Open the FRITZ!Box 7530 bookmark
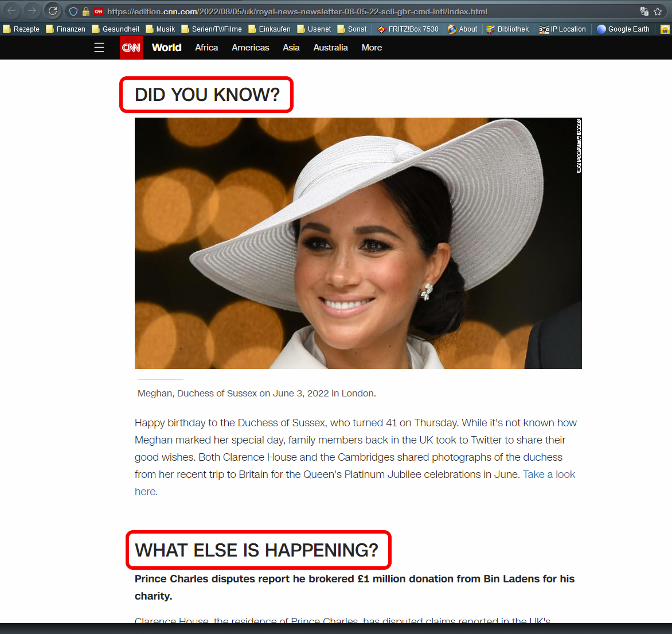Viewport: 672px width, 634px height. pos(408,29)
